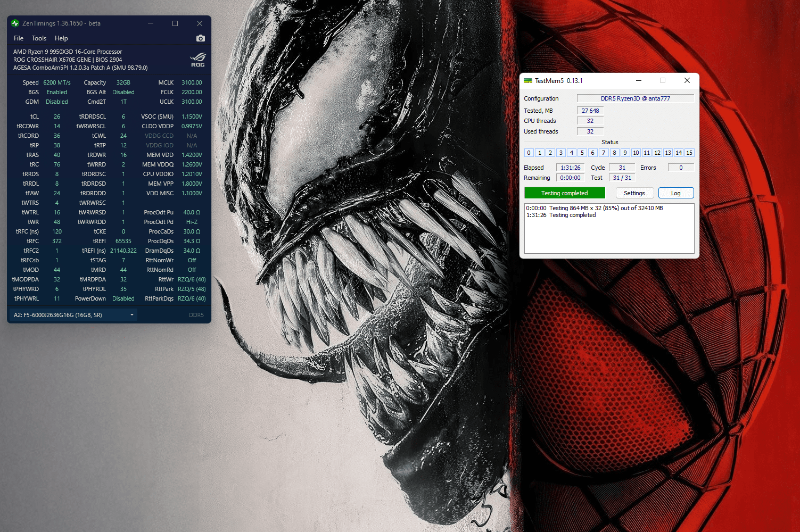Click the BGS value Enabled
The height and width of the screenshot is (532, 800).
tap(57, 92)
